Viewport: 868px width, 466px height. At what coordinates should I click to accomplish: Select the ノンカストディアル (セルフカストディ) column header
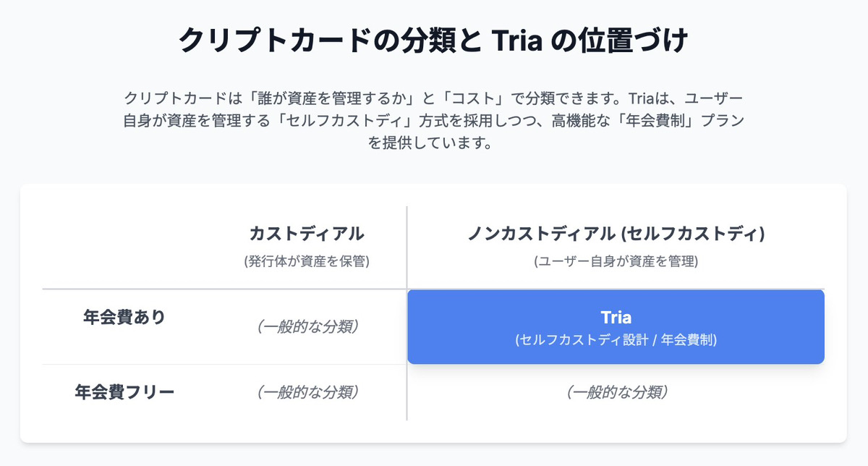pos(616,234)
